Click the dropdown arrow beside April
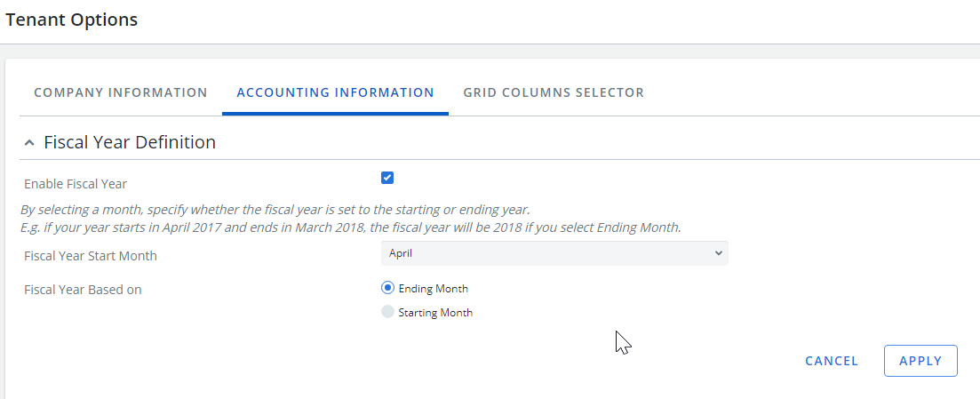The height and width of the screenshot is (399, 980). pos(718,253)
